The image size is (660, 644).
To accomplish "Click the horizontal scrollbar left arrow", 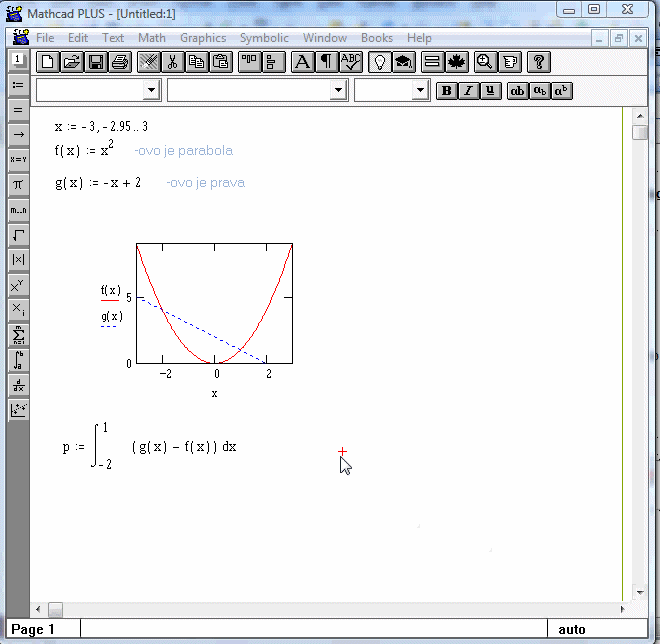I will tap(40, 609).
